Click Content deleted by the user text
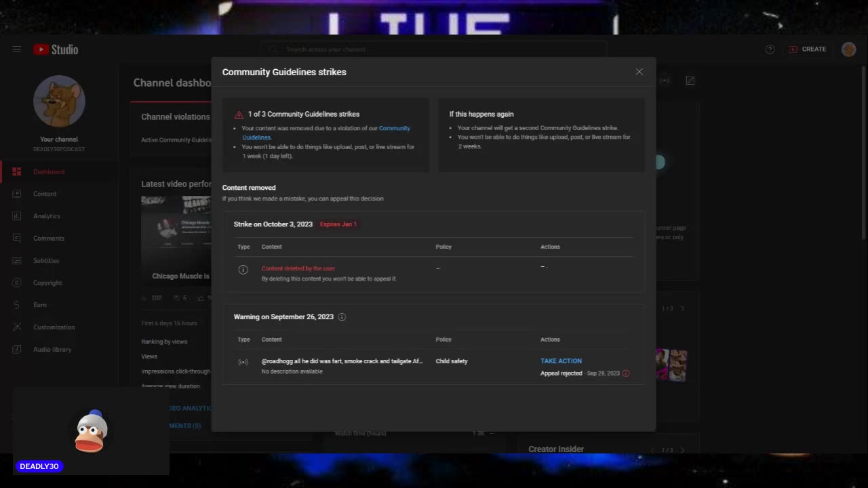Image resolution: width=868 pixels, height=488 pixels. [x=298, y=269]
